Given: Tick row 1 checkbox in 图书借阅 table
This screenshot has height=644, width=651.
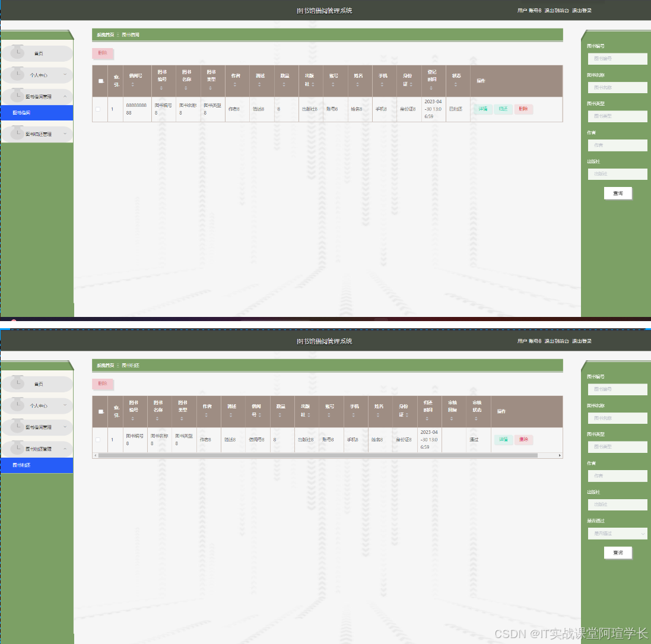Looking at the screenshot, I should pos(98,109).
